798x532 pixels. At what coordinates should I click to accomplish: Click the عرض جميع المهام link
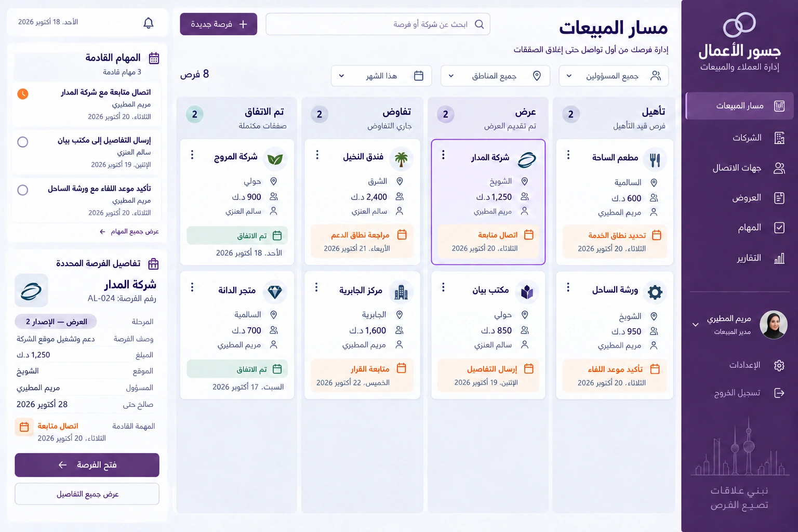[x=129, y=232]
